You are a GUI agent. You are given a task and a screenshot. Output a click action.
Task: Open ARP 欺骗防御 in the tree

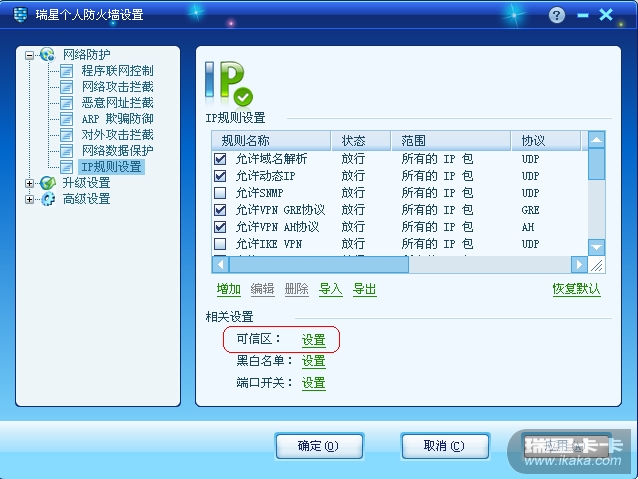(x=117, y=119)
